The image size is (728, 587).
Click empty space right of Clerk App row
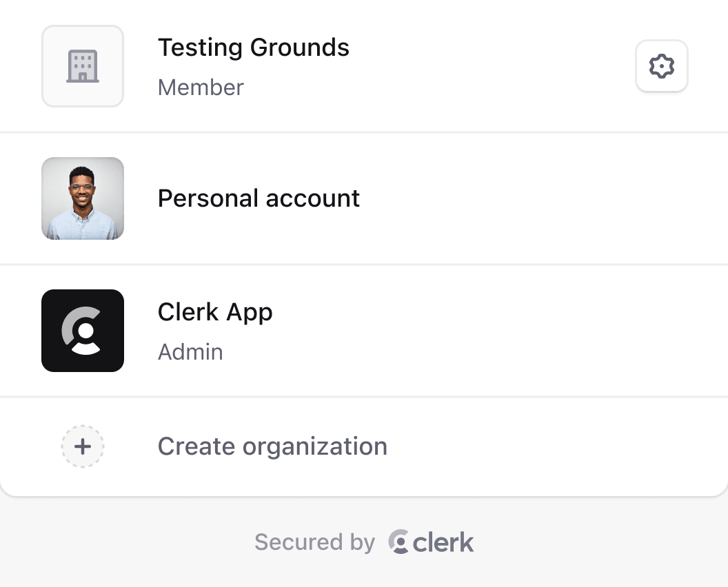pyautogui.click(x=552, y=331)
